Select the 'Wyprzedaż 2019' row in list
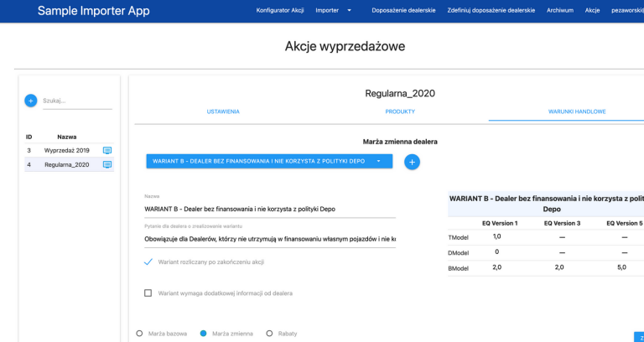This screenshot has width=644, height=342. click(66, 150)
